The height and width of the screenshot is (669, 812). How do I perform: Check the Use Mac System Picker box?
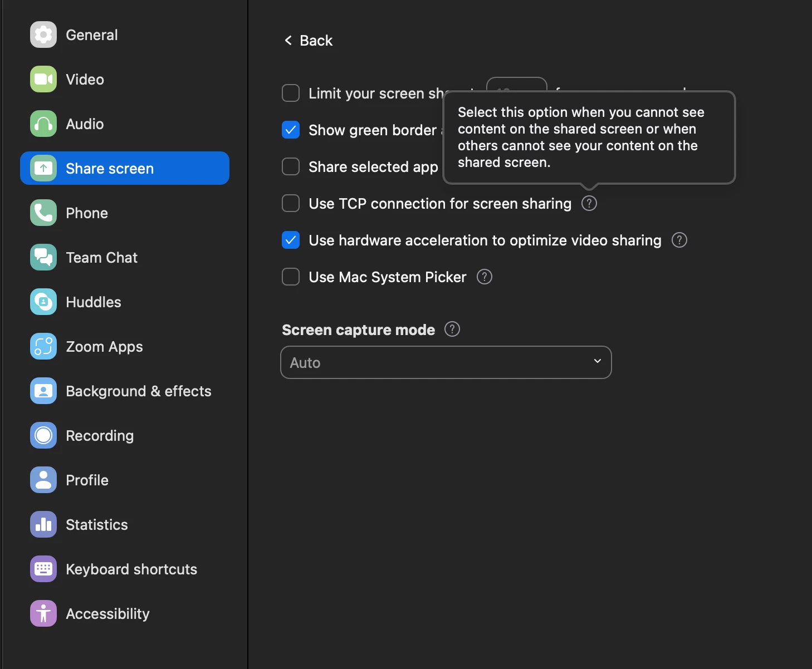click(x=291, y=277)
